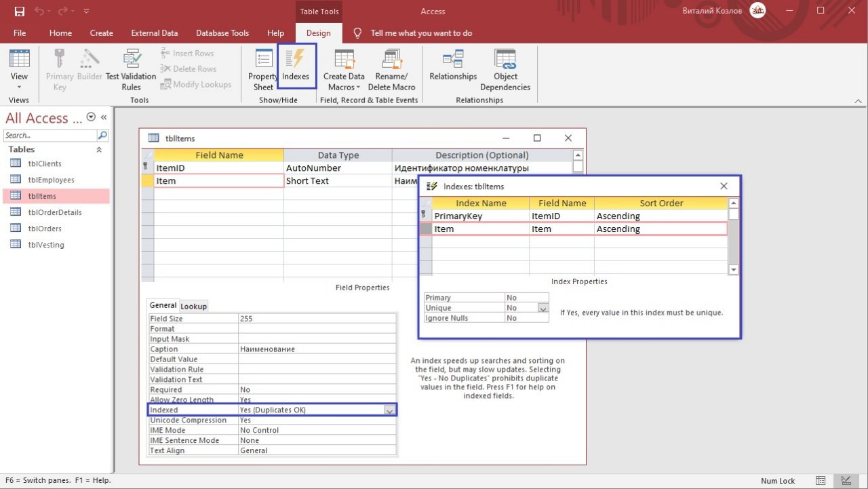Click Ascending in PrimaryKey row
Viewport: 868px width, 489px height.
tap(660, 216)
